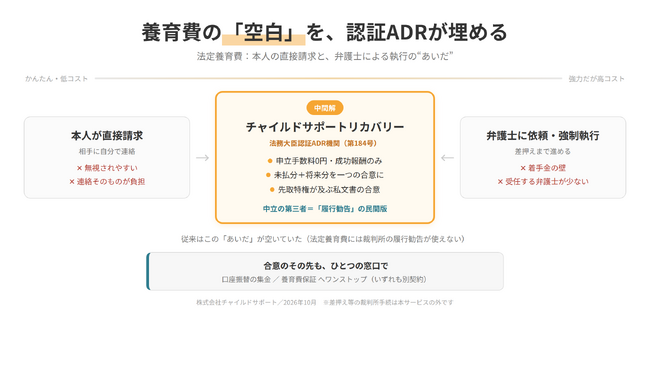Click the red line × 無視されやすい
Image resolution: width=650 pixels, height=366 pixels.
pos(107,168)
